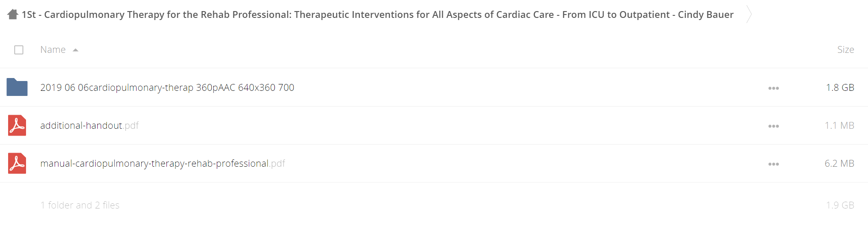Open more actions for manual-cardiopulmonary-therapy-rehab-professional.pdf
868x249 pixels.
[774, 164]
